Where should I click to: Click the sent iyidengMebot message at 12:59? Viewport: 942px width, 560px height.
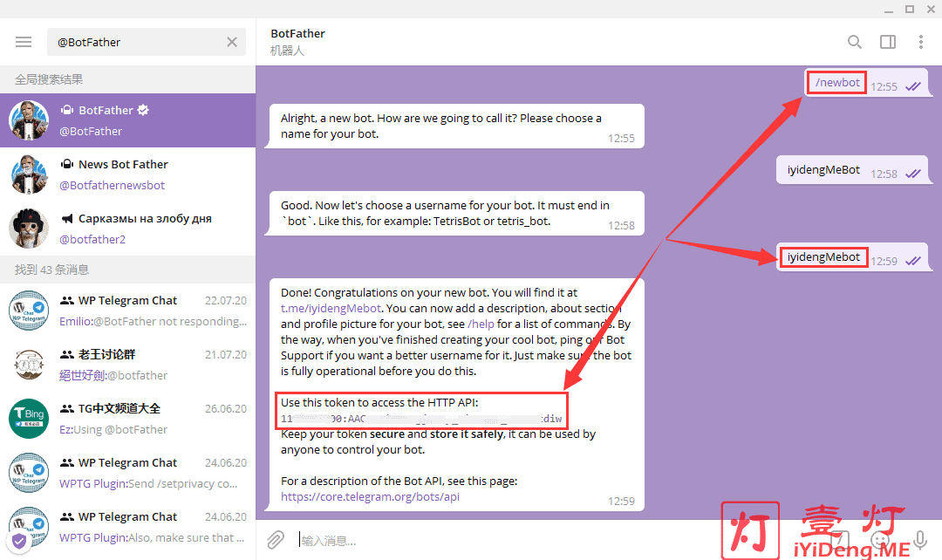(853, 257)
